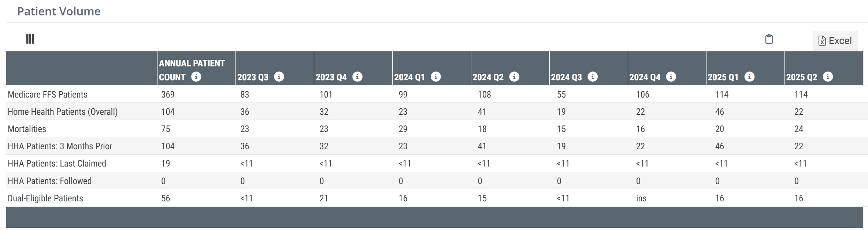Click the 2024 Q2 info icon

pos(514,77)
